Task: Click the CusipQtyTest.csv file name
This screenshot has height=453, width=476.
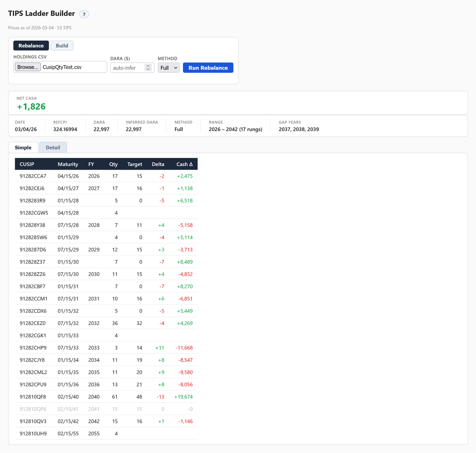Action: (x=62, y=67)
